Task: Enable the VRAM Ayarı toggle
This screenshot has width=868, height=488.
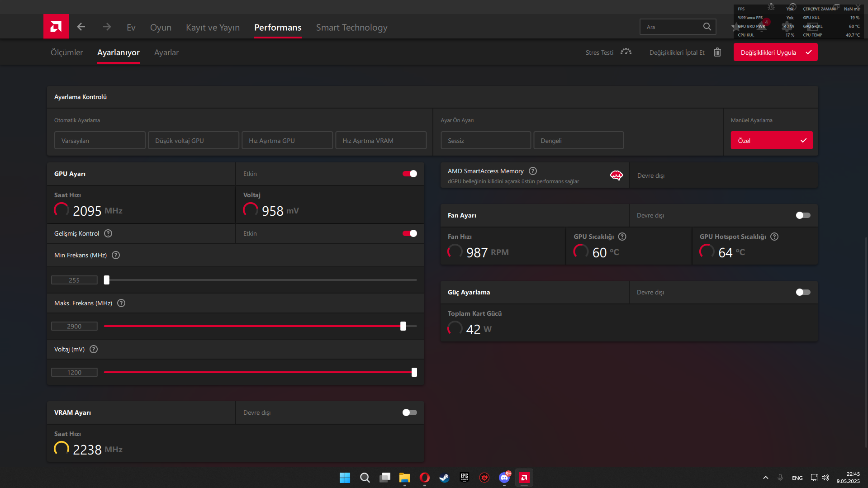Action: click(x=410, y=412)
